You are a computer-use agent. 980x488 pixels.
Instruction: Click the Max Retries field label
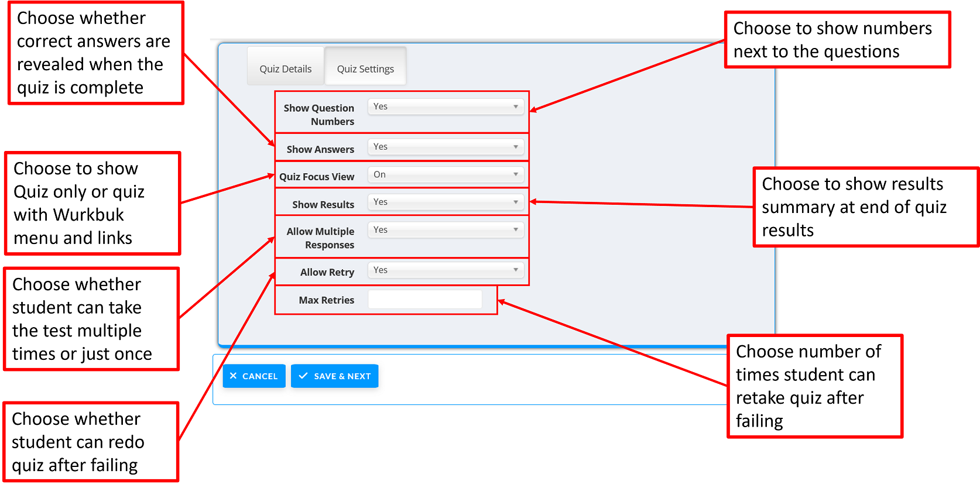tap(326, 300)
